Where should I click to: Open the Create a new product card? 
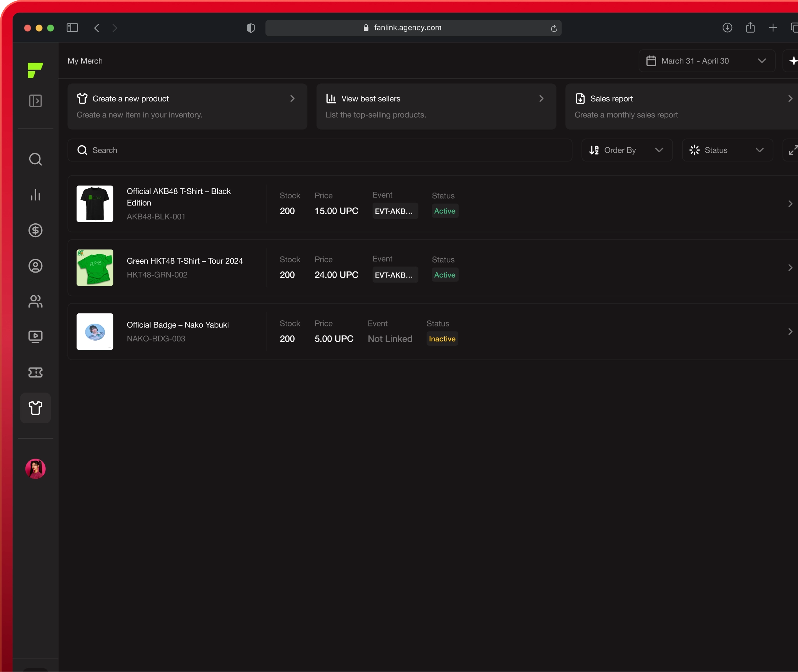point(187,106)
